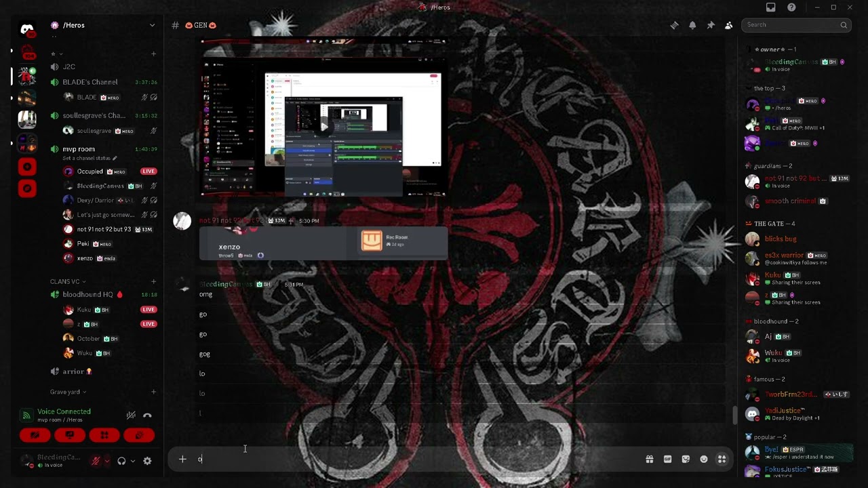Create channel in CLANS VC category
Screen dimensions: 868x488
click(153, 281)
